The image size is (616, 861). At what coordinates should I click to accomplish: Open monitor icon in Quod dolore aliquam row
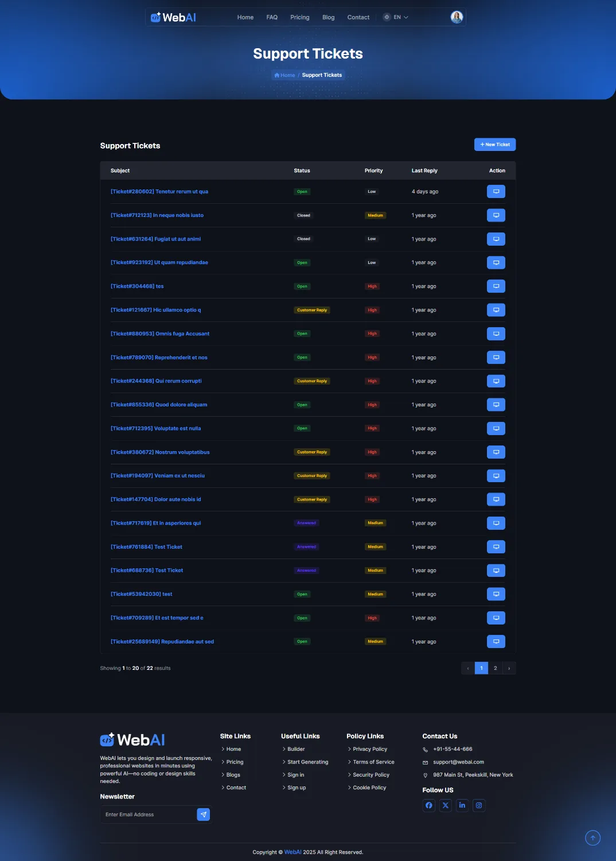(496, 405)
